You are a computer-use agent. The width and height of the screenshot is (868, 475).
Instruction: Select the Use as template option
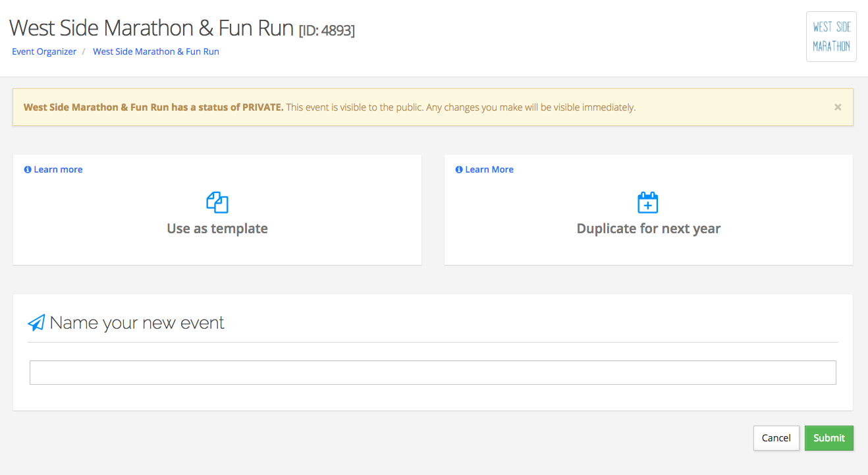(x=217, y=210)
